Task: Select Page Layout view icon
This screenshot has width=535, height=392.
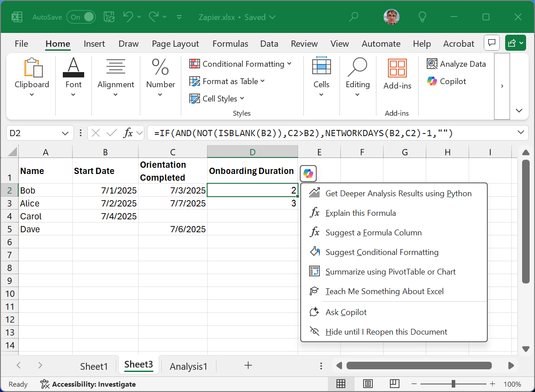Action: click(368, 384)
